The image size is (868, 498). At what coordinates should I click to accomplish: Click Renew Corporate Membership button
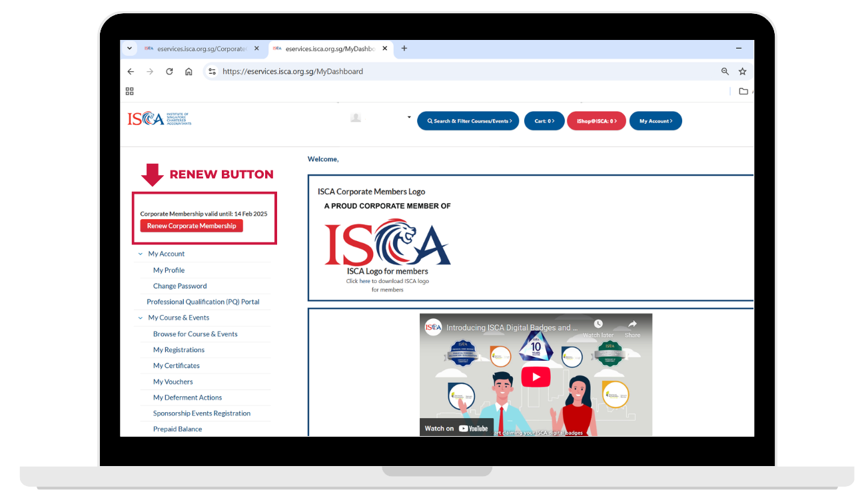point(192,226)
